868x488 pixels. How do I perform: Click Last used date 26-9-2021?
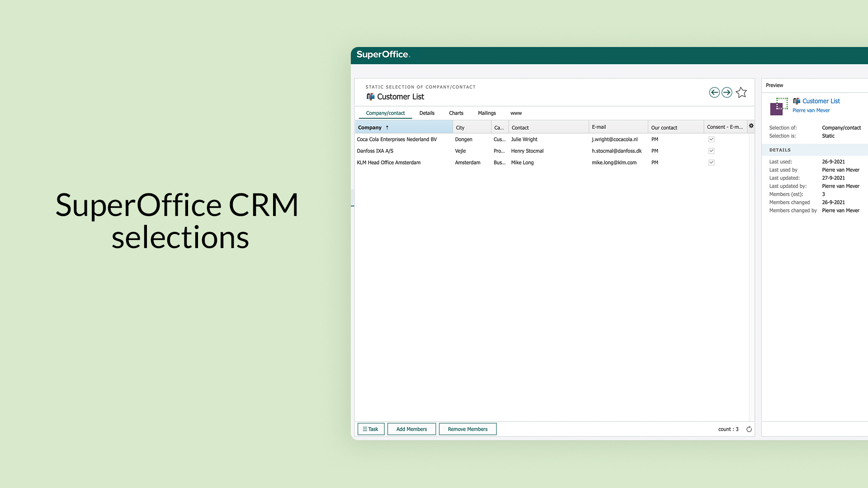(x=833, y=162)
